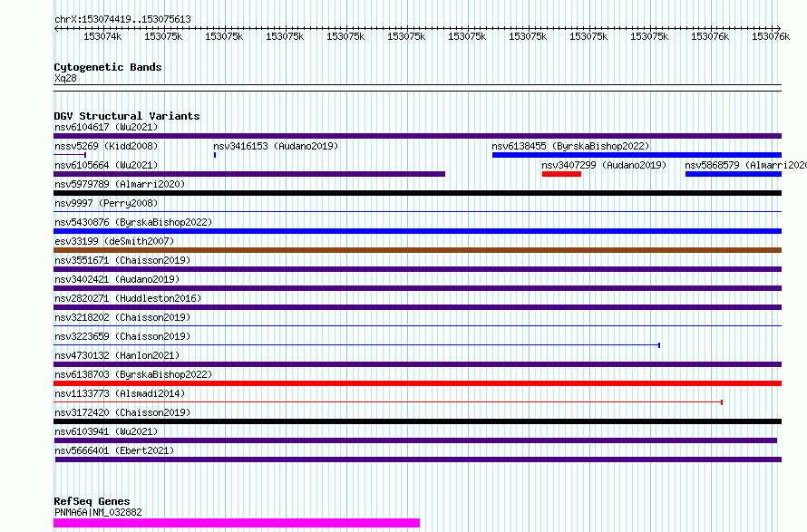The height and width of the screenshot is (532, 807).
Task: Click nsv3402421 (Audano2019) variant label
Action: tap(117, 279)
